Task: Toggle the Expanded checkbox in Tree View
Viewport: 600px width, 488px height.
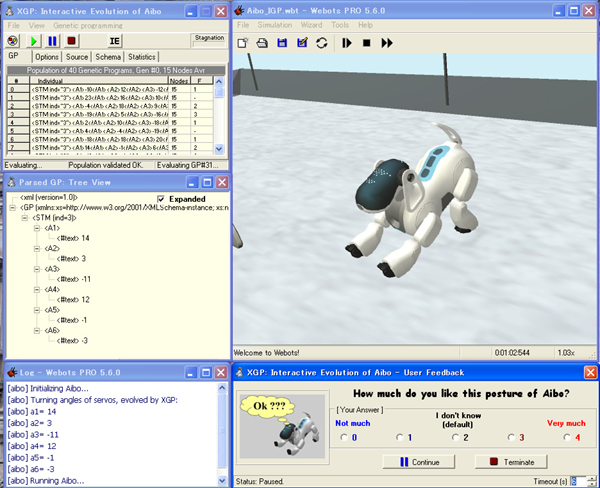Action: pos(161,199)
